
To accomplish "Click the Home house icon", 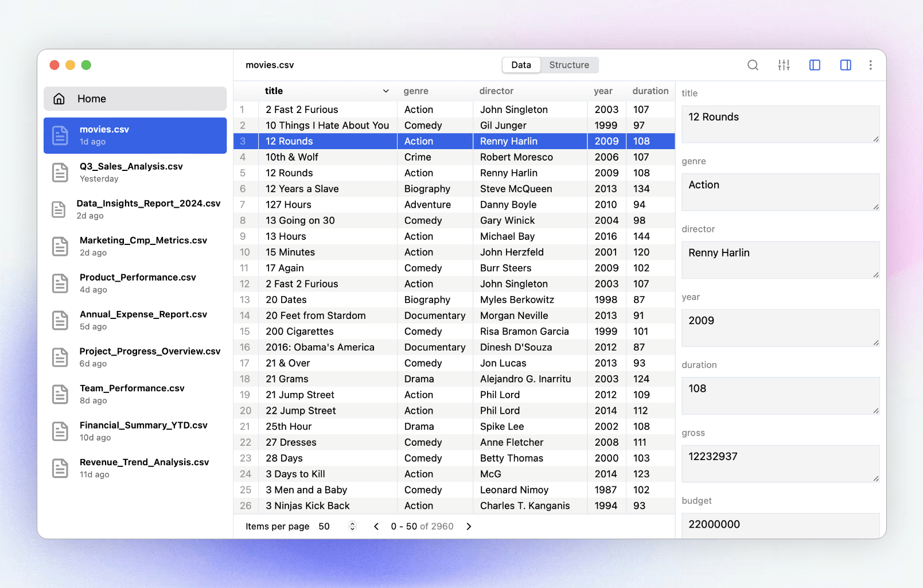I will (59, 99).
